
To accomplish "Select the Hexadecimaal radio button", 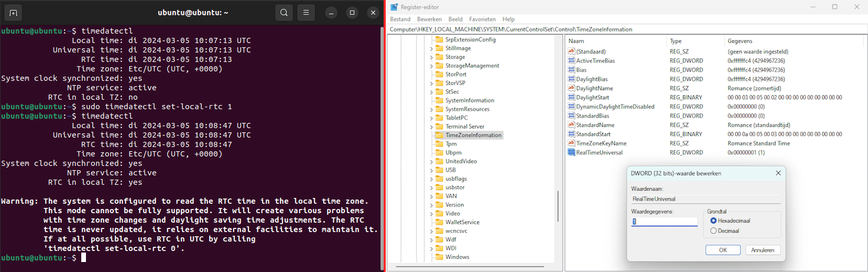I will tap(713, 221).
